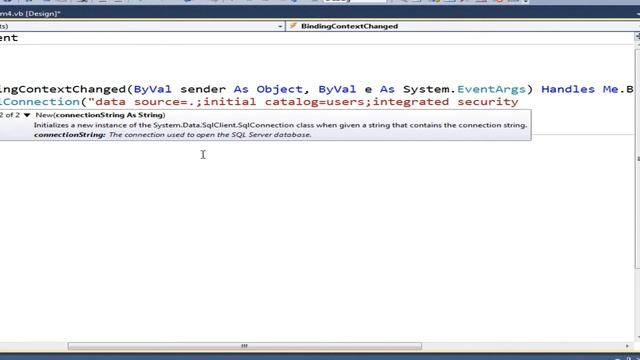
Task: Click the "data source=." string segment
Action: pyautogui.click(x=144, y=102)
